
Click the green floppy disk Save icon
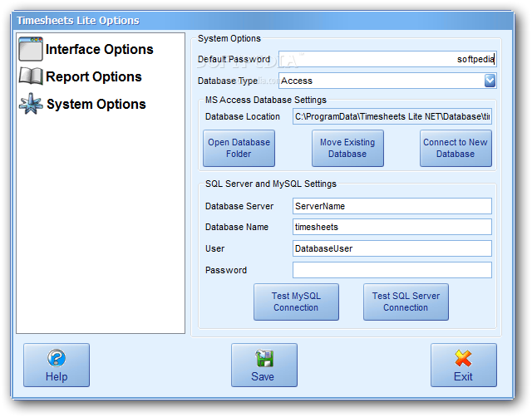point(264,358)
